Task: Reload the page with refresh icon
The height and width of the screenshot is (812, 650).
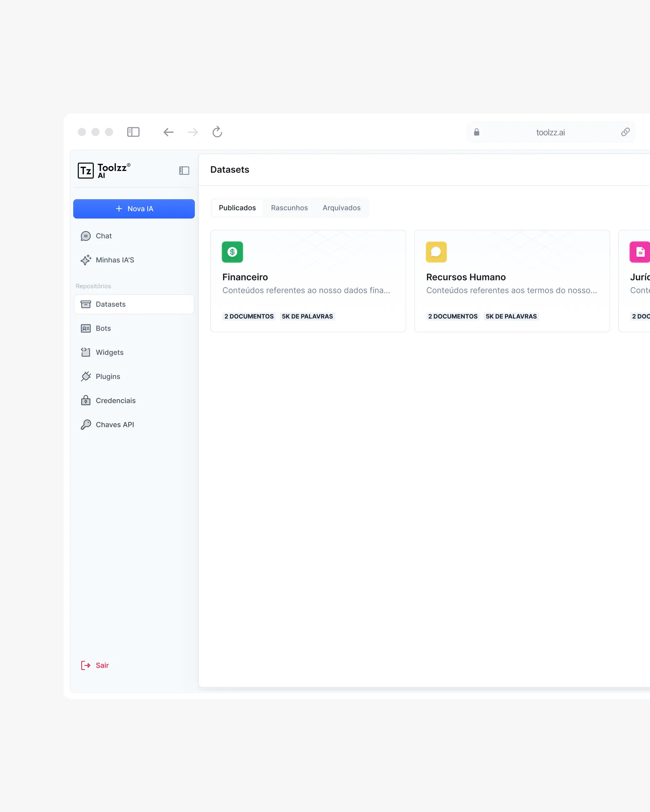Action: pos(217,132)
